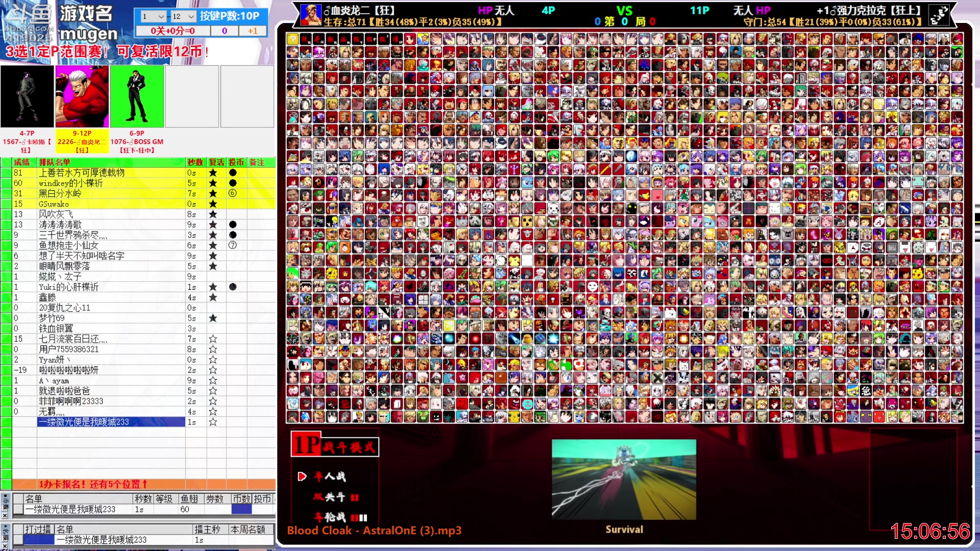This screenshot has width=980, height=551.
Task: Click the row selector beside 名单 in the 鱼翅 list
Action: pos(18,509)
